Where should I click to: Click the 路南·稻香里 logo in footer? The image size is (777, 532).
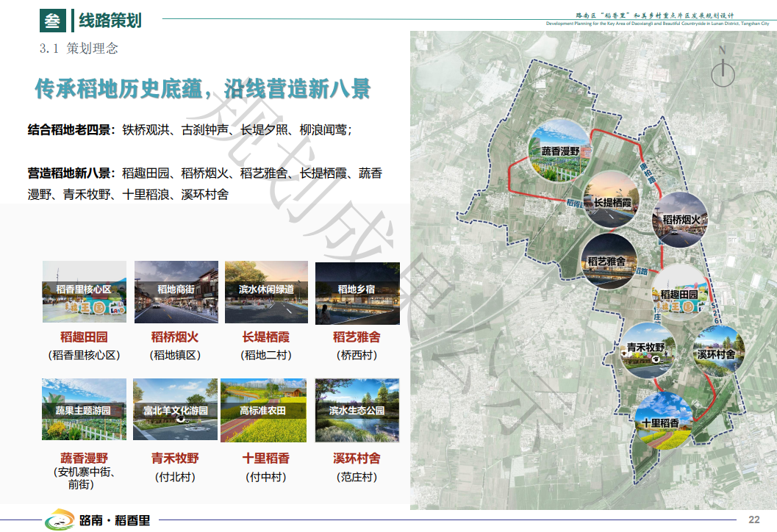point(98,520)
